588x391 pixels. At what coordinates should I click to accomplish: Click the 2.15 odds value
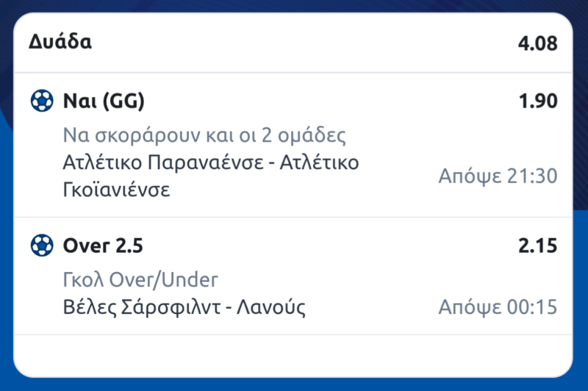point(538,245)
